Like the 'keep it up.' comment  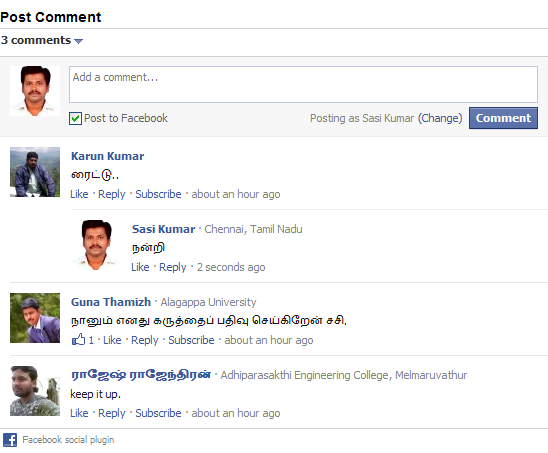79,413
